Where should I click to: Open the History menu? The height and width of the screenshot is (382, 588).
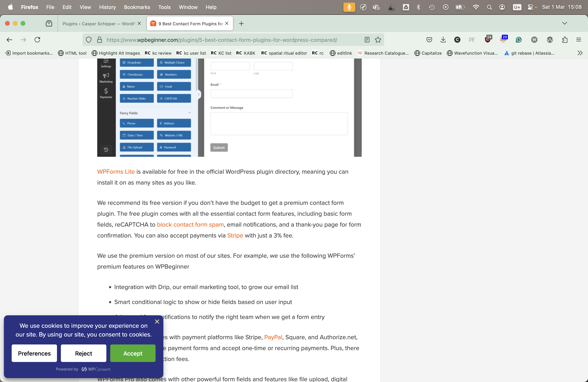click(107, 7)
